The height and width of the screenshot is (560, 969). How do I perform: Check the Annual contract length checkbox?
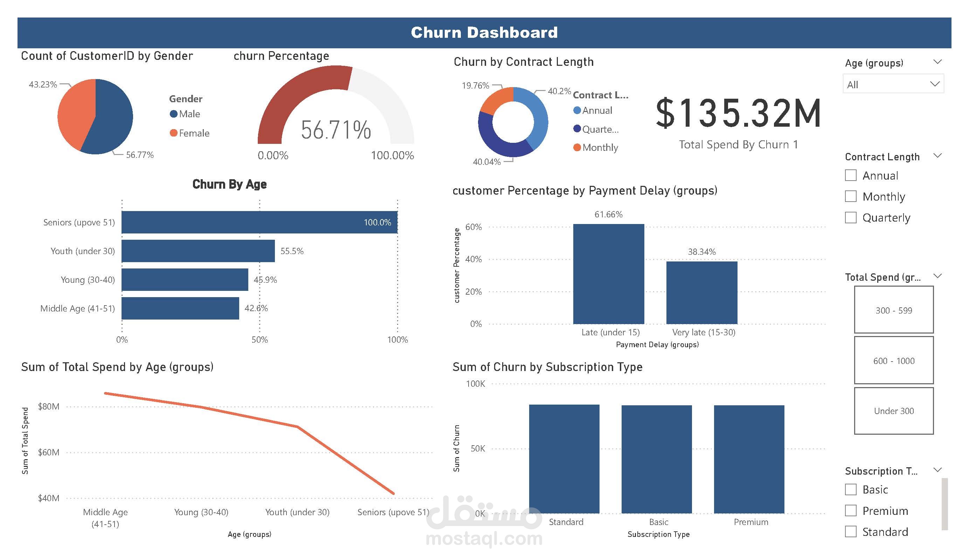pos(851,175)
